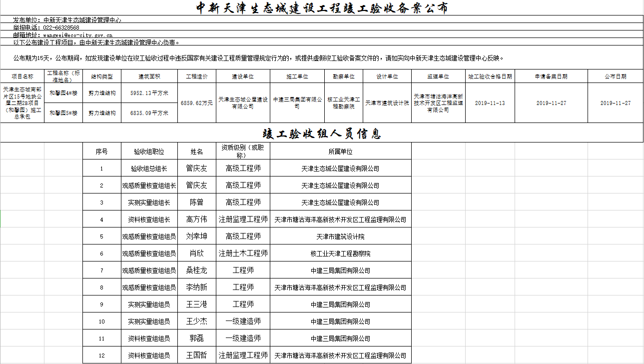Click the area value 5952.13平方米

click(149, 93)
